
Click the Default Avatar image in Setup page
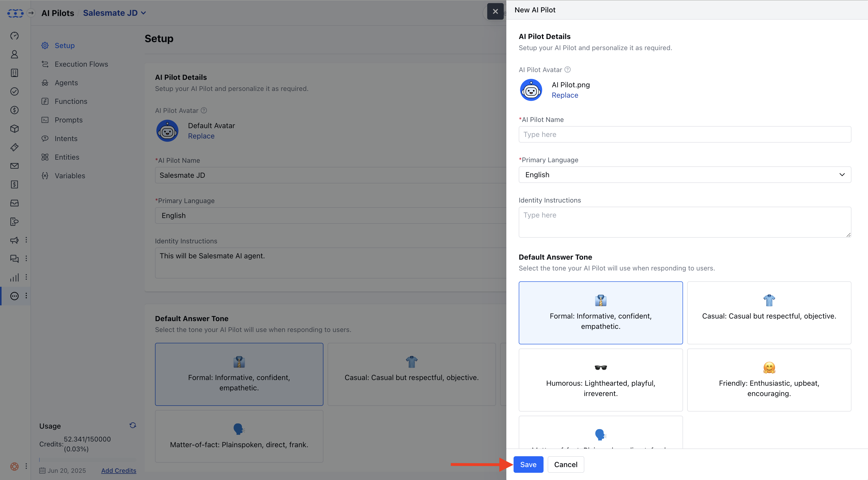click(x=167, y=131)
